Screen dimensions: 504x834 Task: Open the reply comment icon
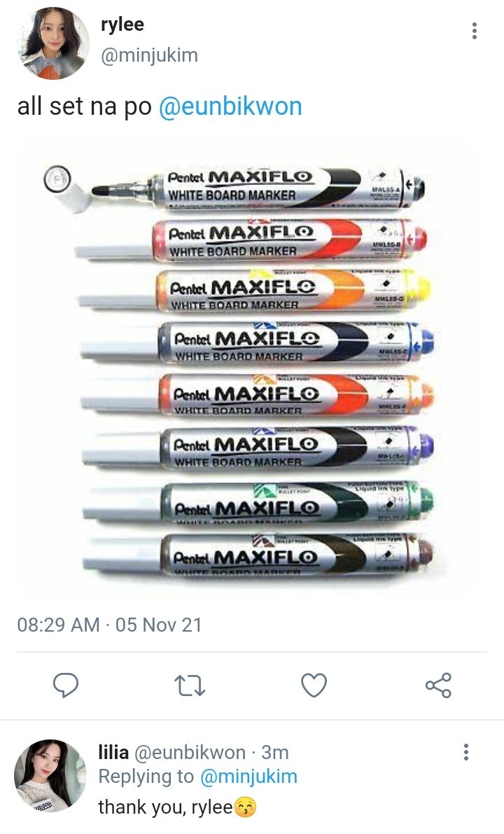coord(66,685)
